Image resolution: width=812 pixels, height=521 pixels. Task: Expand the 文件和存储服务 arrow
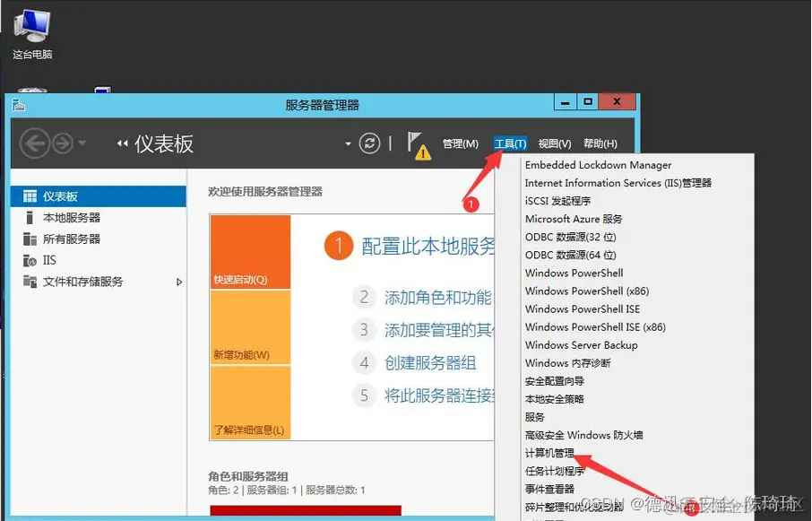click(x=179, y=282)
